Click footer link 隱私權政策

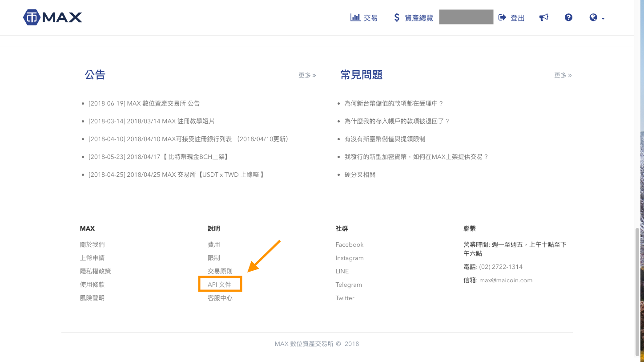pyautogui.click(x=96, y=271)
